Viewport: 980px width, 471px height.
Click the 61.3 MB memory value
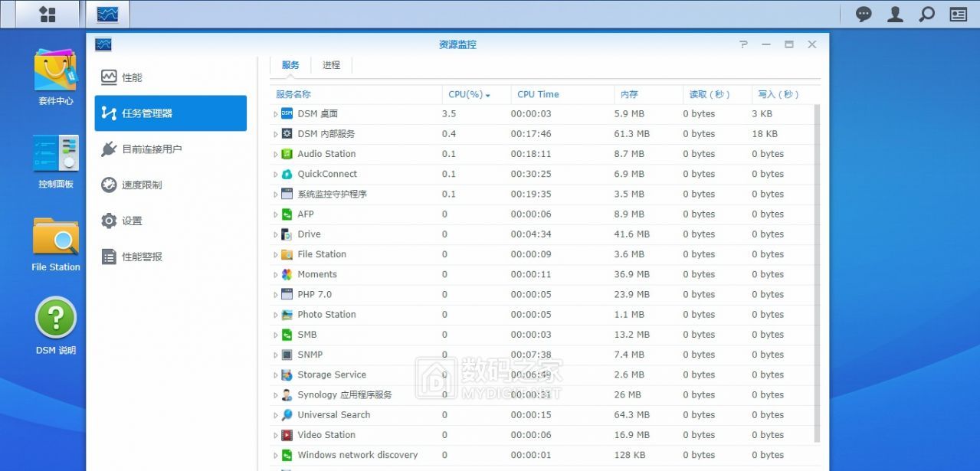click(632, 134)
